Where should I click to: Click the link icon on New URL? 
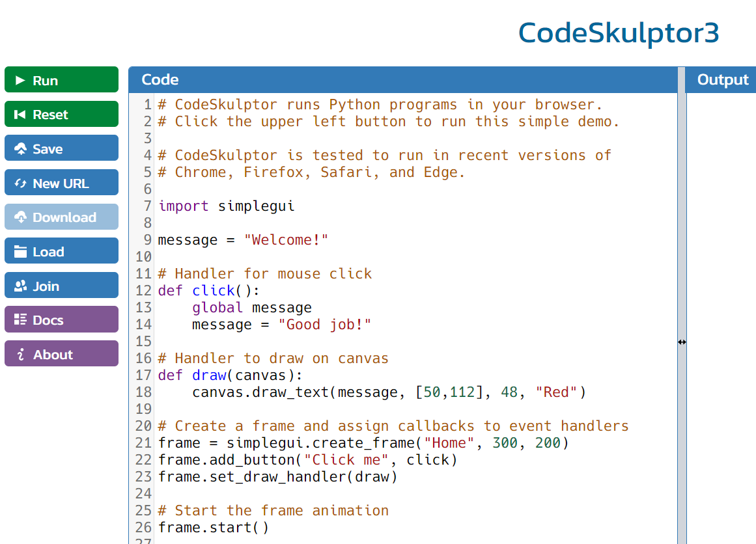(20, 183)
